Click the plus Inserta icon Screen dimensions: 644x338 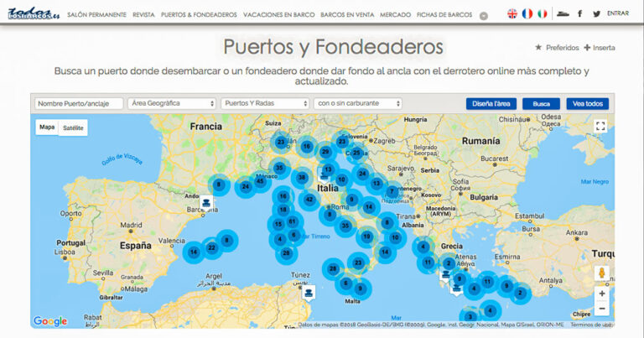pyautogui.click(x=587, y=48)
